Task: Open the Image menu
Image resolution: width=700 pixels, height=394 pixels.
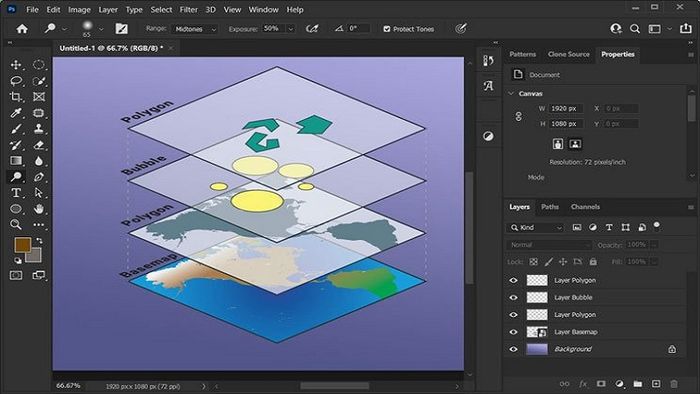Action: (x=79, y=9)
